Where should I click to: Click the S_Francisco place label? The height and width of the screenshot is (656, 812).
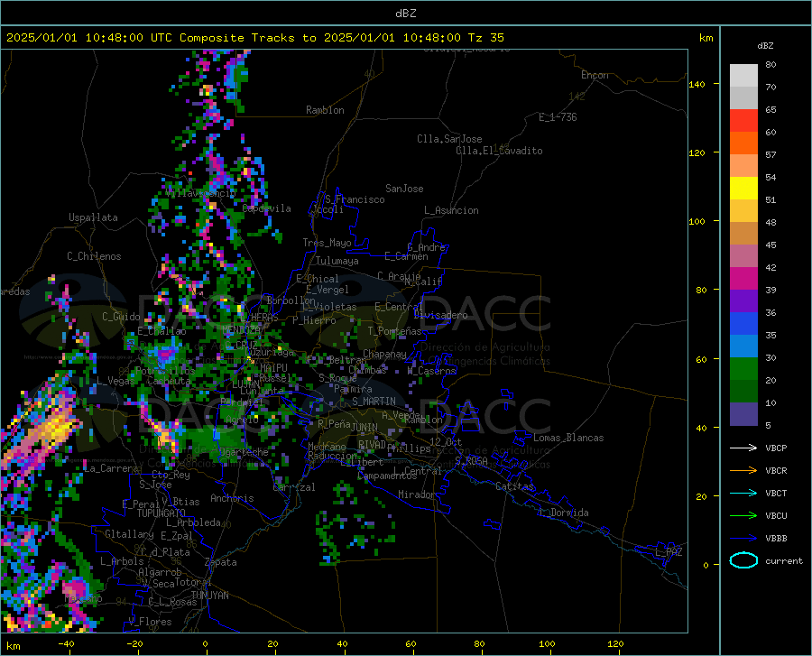pyautogui.click(x=355, y=199)
